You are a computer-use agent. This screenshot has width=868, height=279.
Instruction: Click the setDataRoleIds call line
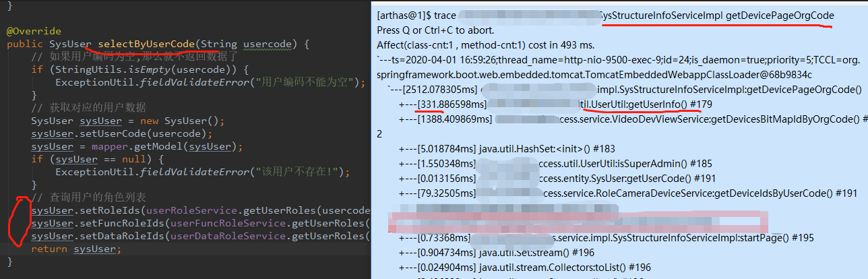click(x=200, y=237)
